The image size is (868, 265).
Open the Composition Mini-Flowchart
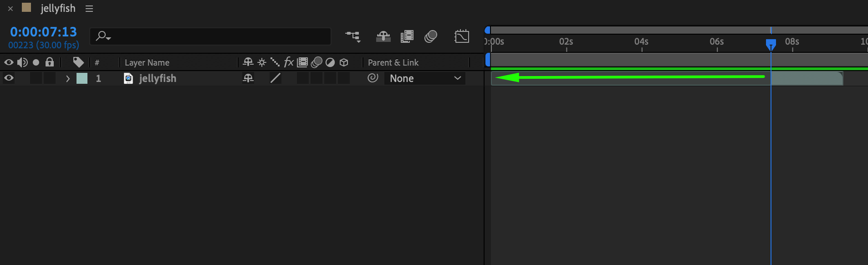353,36
